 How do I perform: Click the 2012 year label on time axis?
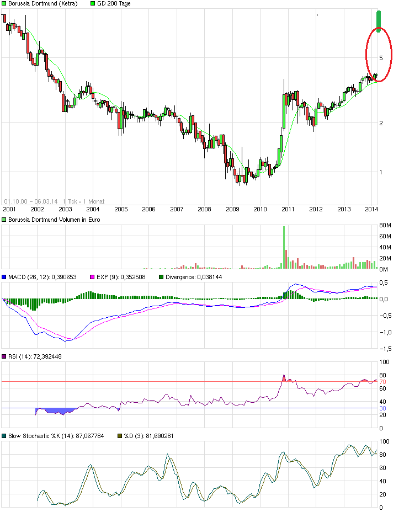[316, 209]
